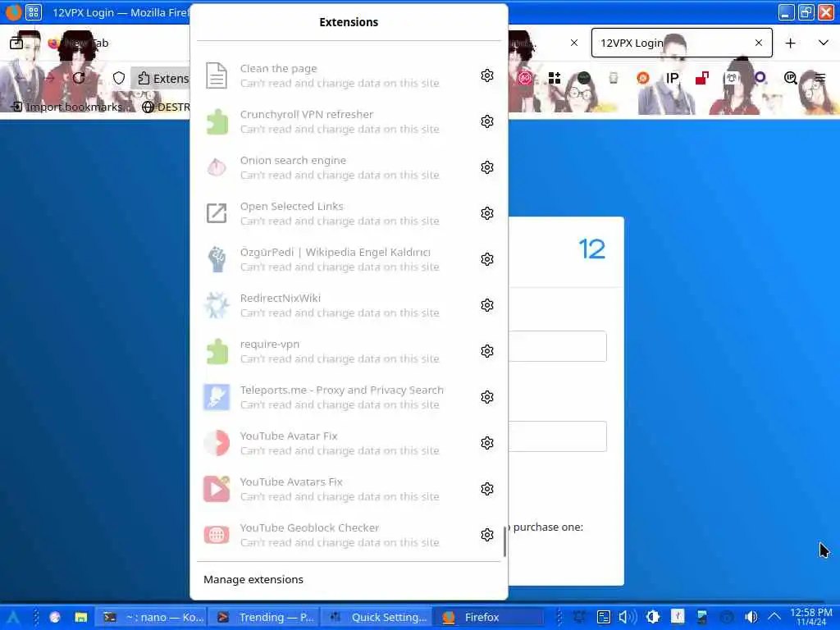Click the dark green circle extension icon
840x630 pixels.
(584, 78)
